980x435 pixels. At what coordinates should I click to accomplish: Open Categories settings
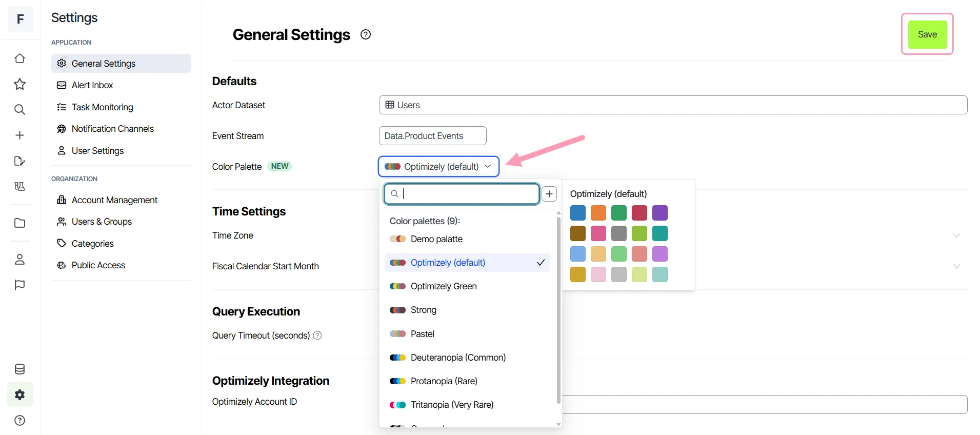point(121,244)
